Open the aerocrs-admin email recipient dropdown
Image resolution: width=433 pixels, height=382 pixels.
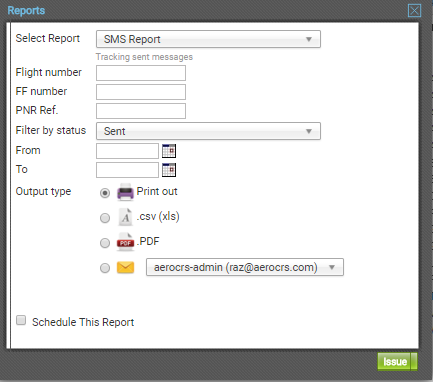(245, 267)
